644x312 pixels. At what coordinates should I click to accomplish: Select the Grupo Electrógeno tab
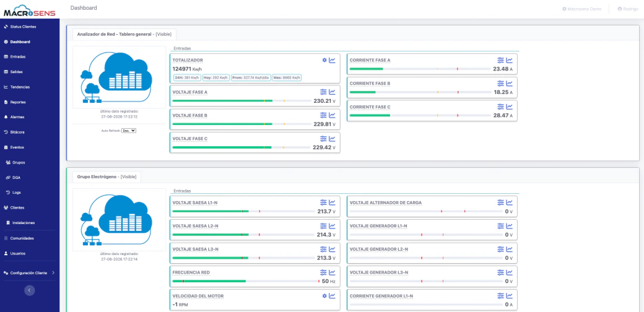click(107, 177)
